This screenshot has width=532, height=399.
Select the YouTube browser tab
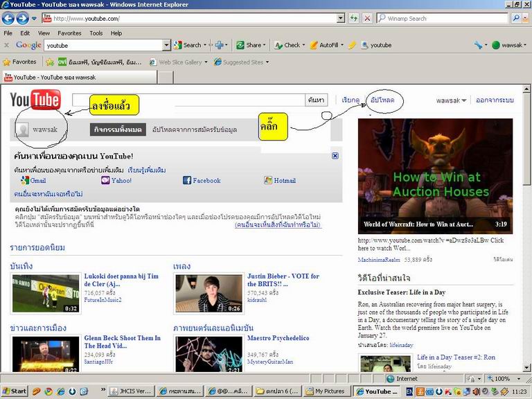[80, 78]
